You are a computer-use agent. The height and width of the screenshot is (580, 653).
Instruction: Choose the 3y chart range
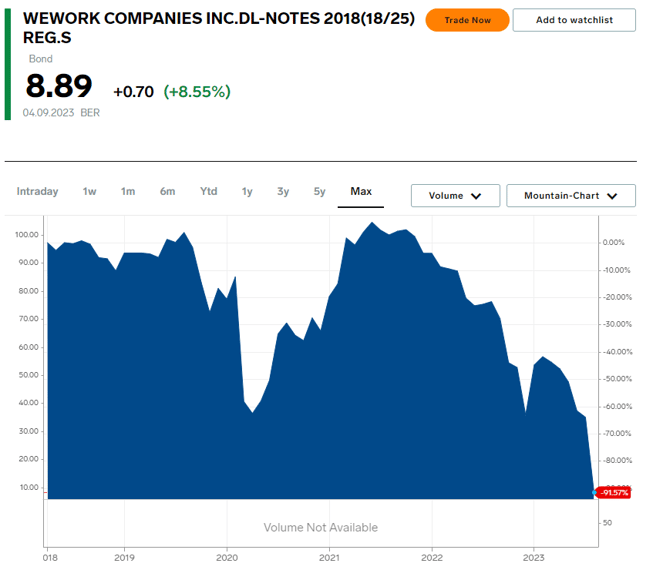[x=283, y=192]
